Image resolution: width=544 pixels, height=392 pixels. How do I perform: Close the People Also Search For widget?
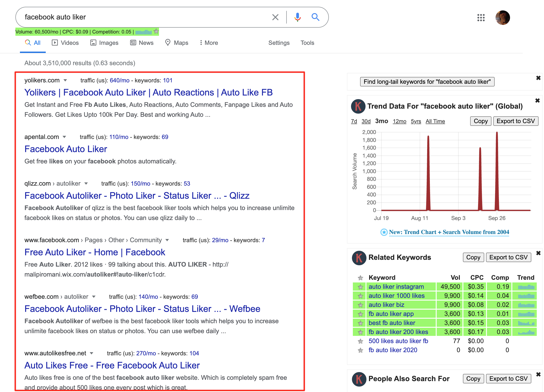[538, 374]
